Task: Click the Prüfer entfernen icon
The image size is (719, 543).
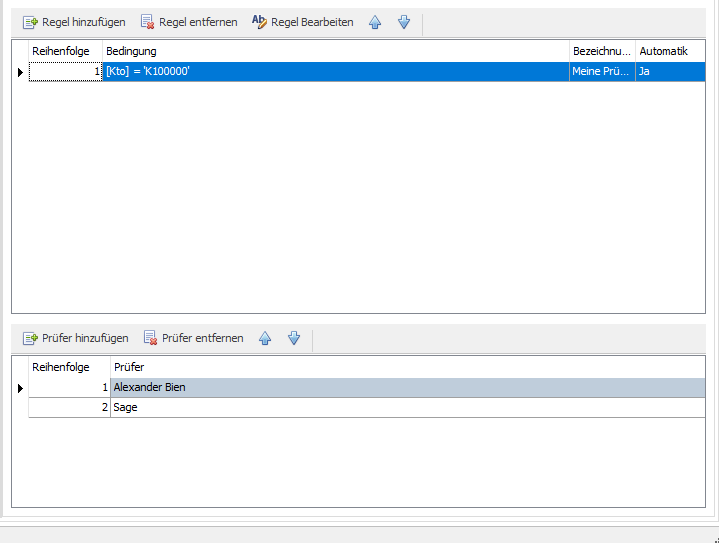Action: tap(151, 338)
